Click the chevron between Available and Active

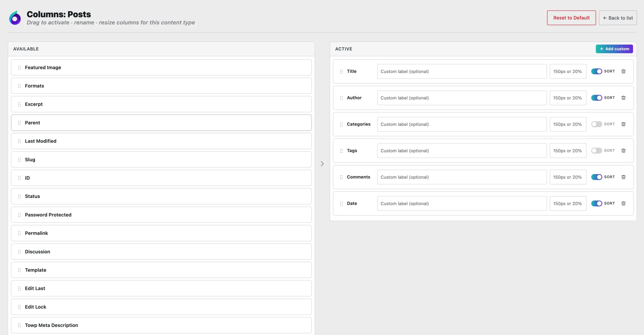point(322,164)
